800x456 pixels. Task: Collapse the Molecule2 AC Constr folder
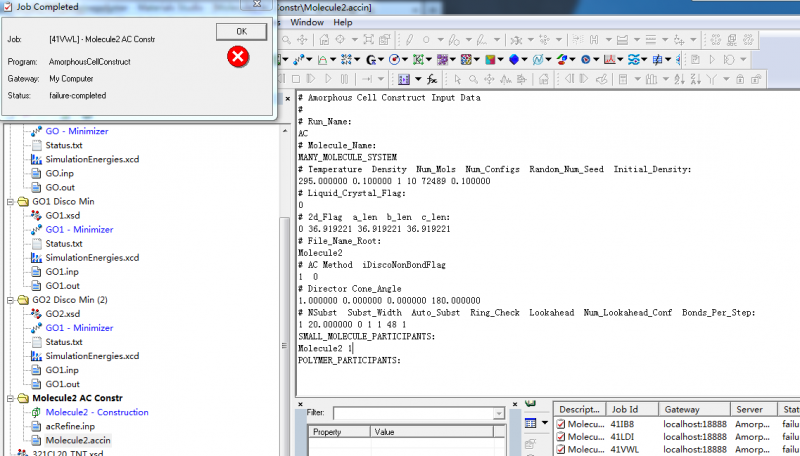click(x=11, y=398)
